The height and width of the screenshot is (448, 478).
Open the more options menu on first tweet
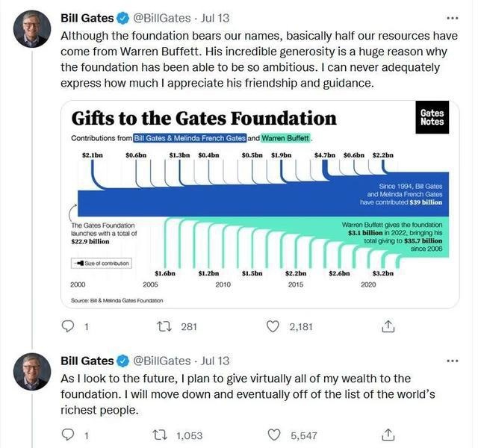click(x=453, y=18)
